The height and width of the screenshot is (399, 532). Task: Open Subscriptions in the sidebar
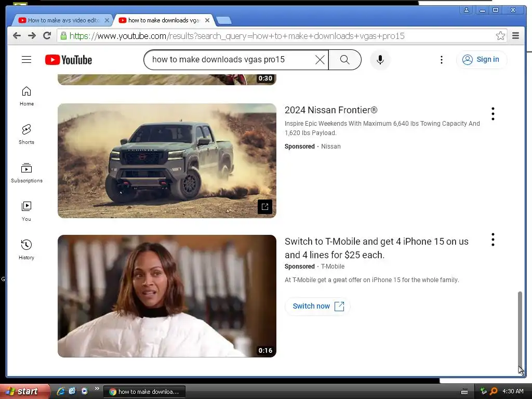coord(26,173)
